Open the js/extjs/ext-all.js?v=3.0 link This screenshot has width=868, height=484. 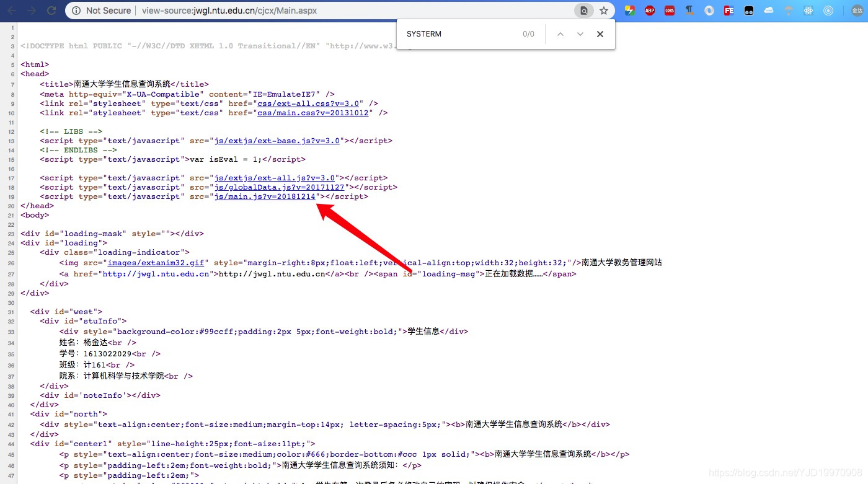click(x=275, y=178)
